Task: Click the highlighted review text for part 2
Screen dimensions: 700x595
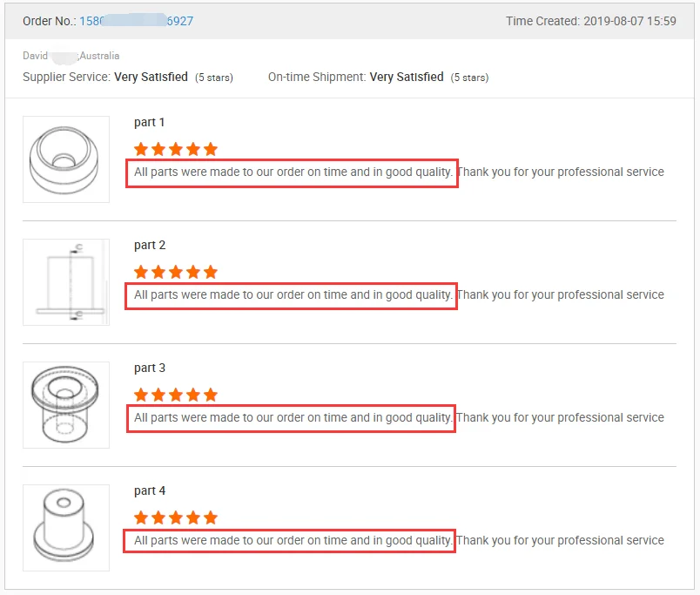Action: 293,295
